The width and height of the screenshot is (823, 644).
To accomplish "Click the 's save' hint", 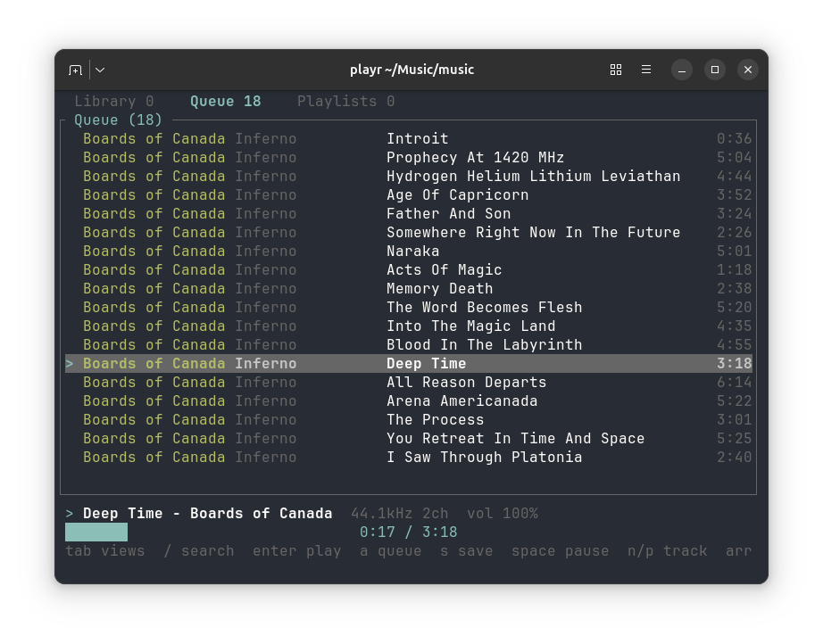I will tap(467, 551).
